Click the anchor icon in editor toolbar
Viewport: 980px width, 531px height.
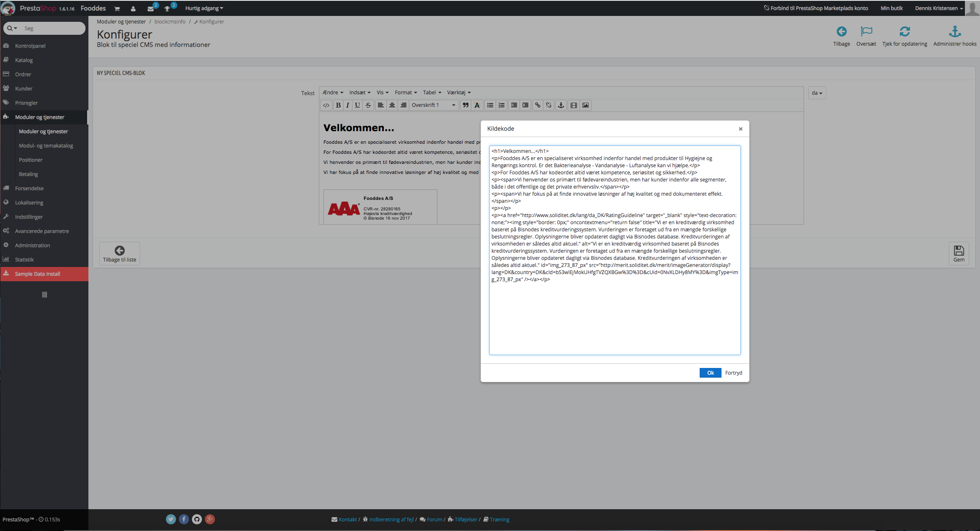(x=561, y=105)
